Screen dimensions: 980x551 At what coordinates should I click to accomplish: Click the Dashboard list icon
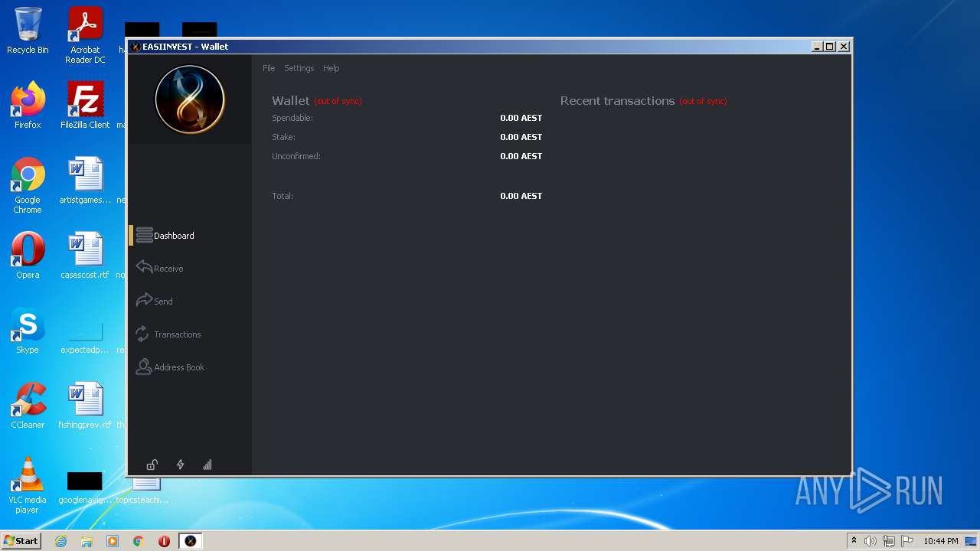(x=144, y=236)
